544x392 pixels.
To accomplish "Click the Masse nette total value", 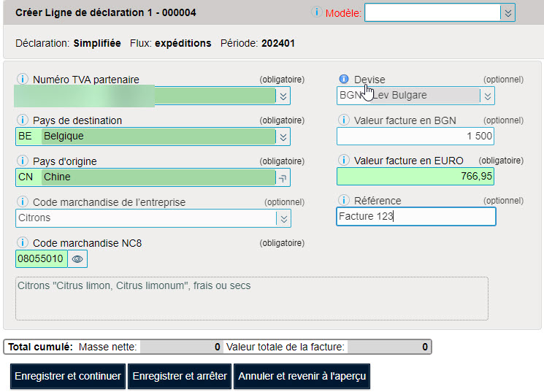I will click(181, 347).
